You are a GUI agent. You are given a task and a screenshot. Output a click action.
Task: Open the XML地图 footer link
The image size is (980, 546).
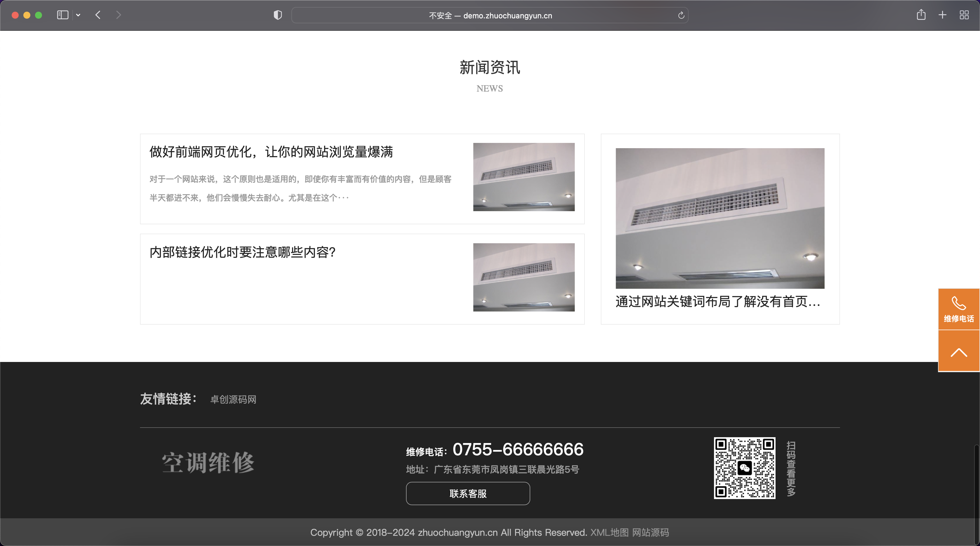pyautogui.click(x=610, y=532)
